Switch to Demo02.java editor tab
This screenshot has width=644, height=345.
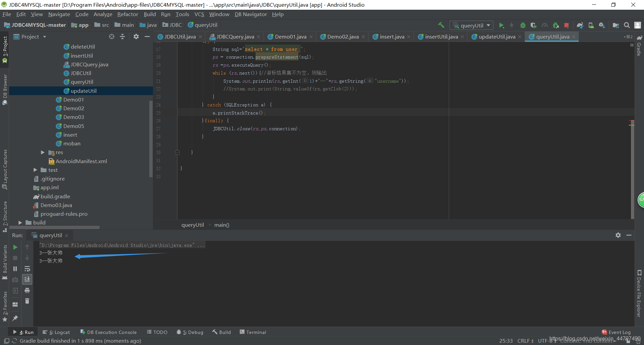343,37
